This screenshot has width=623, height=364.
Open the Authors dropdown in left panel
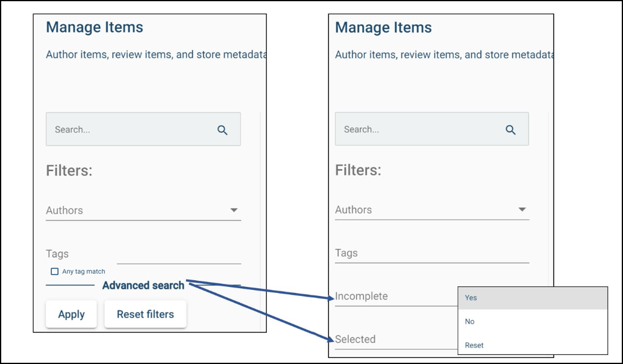coord(143,210)
